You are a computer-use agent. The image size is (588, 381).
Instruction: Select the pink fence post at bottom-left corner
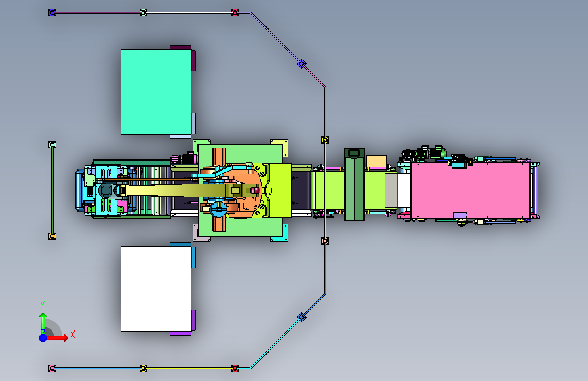pos(52,369)
